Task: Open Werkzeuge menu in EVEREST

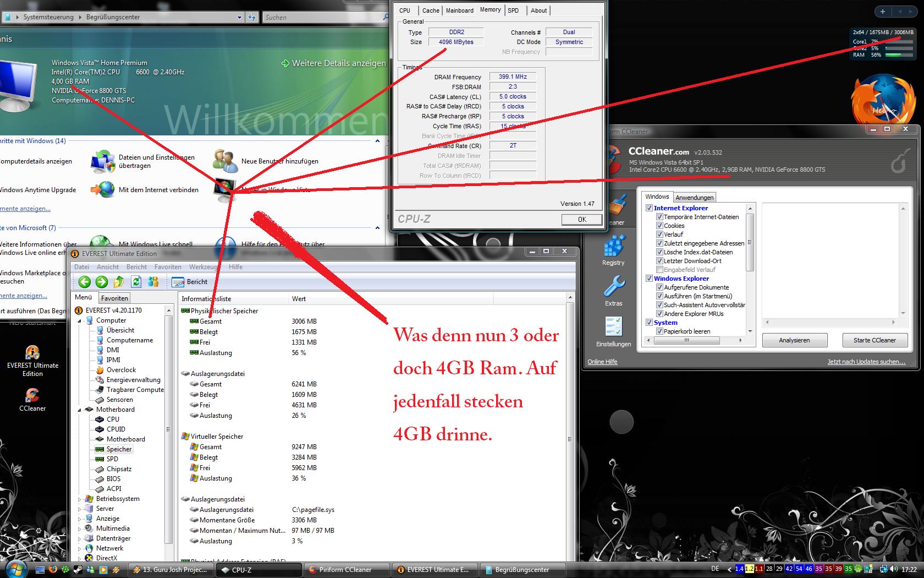Action: (205, 267)
